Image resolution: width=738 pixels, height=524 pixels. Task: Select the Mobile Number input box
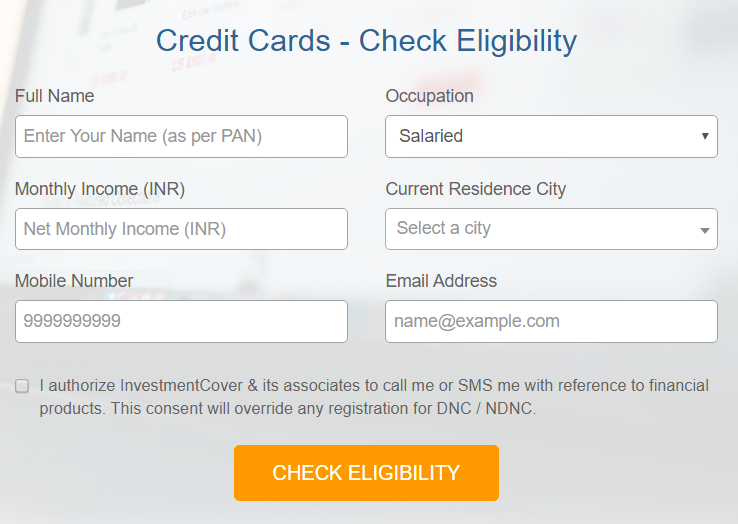tap(181, 322)
